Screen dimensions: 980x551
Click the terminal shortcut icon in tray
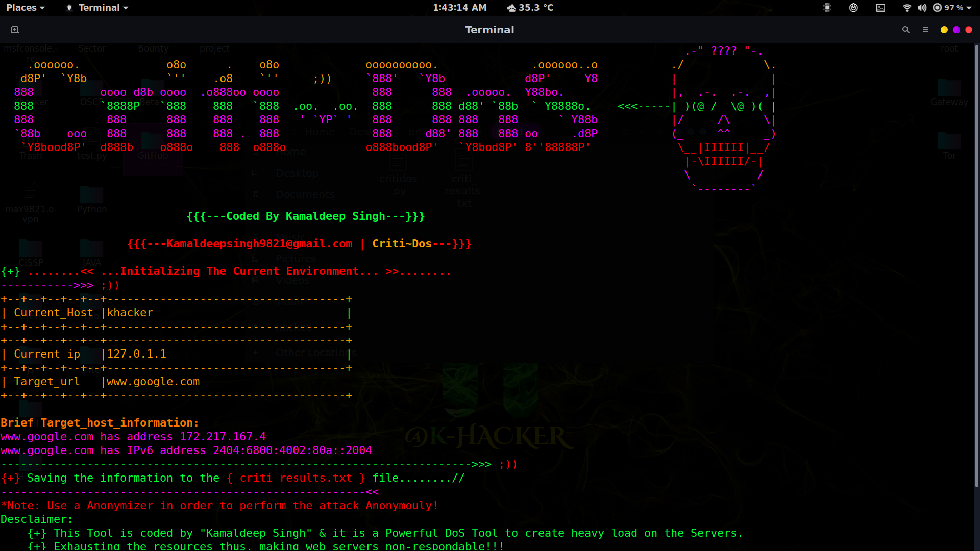880,8
